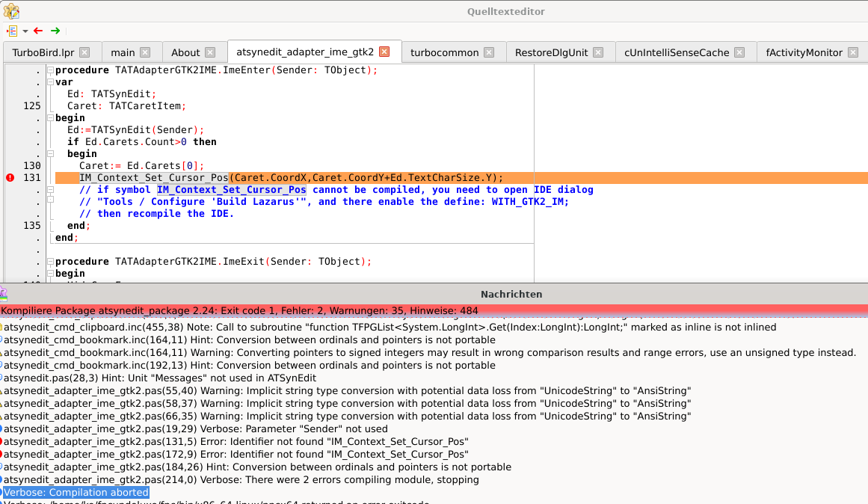Click the red compile summary header
The height and width of the screenshot is (504, 868).
[434, 310]
